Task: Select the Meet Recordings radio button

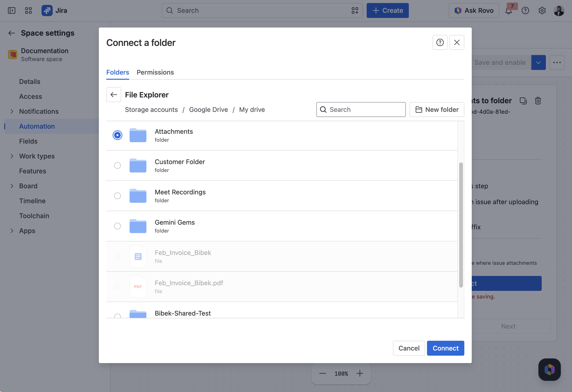Action: (x=117, y=196)
